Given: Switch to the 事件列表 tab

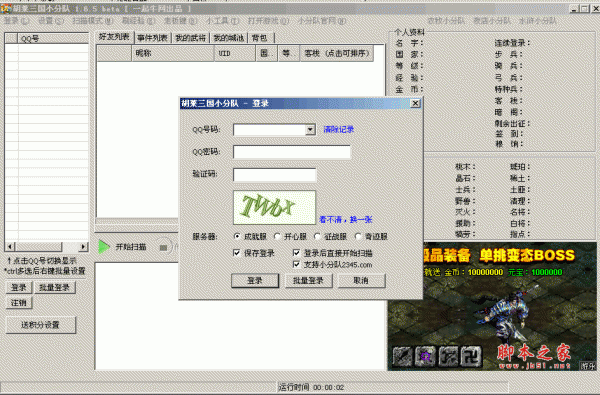Looking at the screenshot, I should 152,38.
